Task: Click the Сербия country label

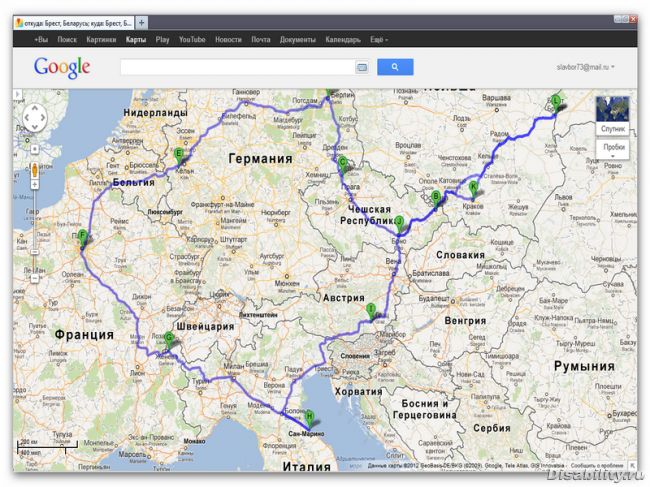Action: [x=492, y=428]
